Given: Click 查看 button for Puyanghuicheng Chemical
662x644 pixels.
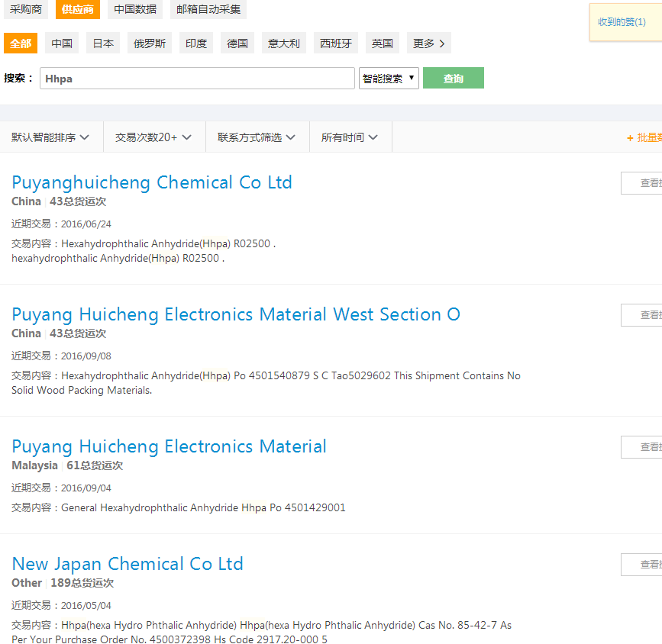Looking at the screenshot, I should click(641, 183).
